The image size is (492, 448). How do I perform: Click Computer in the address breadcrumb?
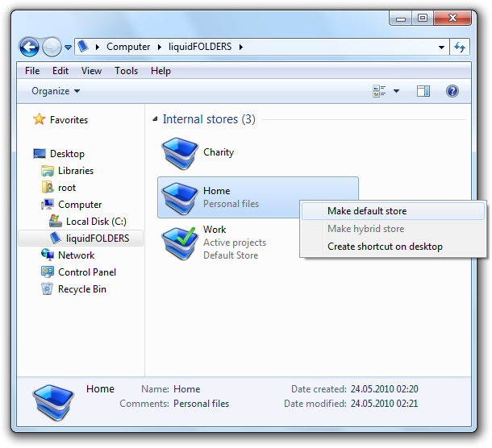pyautogui.click(x=128, y=47)
